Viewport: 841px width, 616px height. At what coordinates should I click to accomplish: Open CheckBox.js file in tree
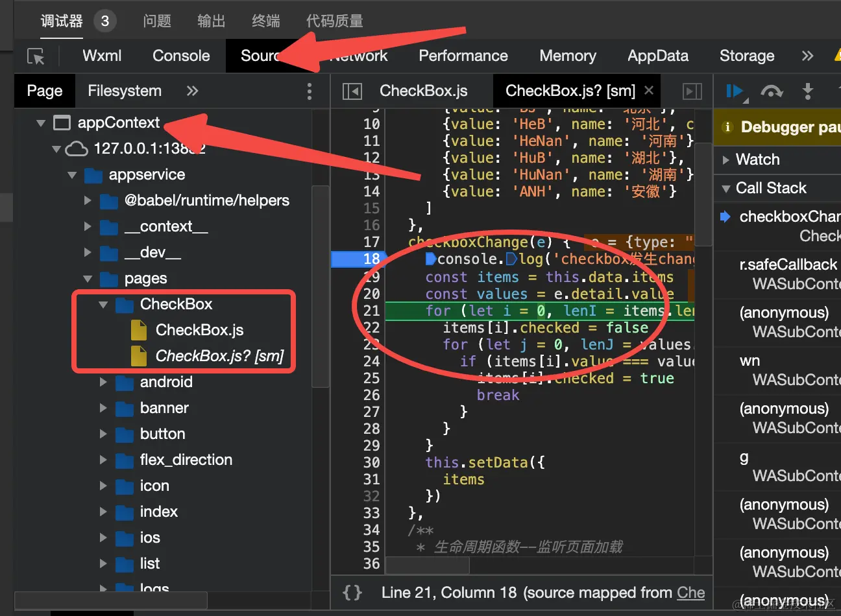[x=199, y=330]
